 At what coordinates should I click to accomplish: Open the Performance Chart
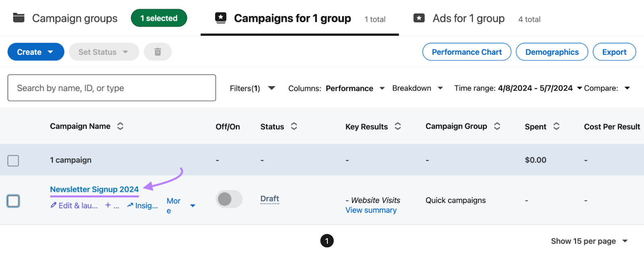pos(466,51)
